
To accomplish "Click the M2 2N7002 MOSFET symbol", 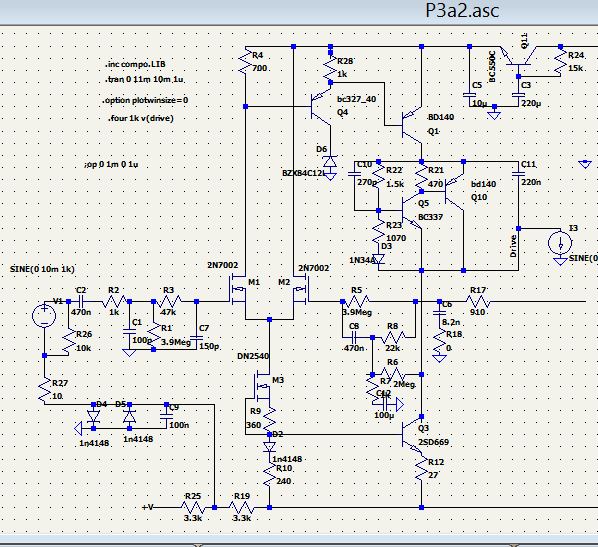I will coord(301,290).
